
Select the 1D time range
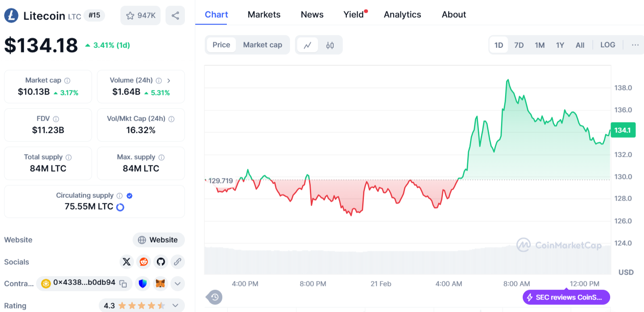[x=499, y=45]
